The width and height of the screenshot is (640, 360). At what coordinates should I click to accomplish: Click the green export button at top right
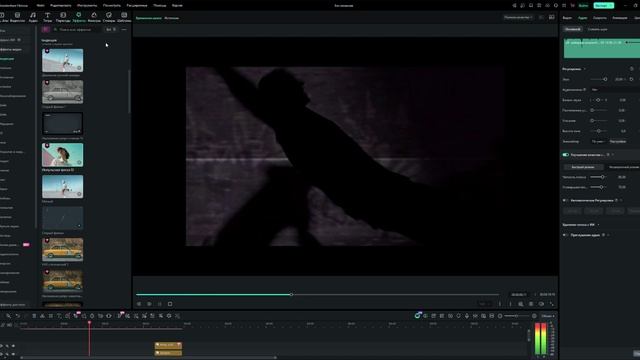pos(604,5)
